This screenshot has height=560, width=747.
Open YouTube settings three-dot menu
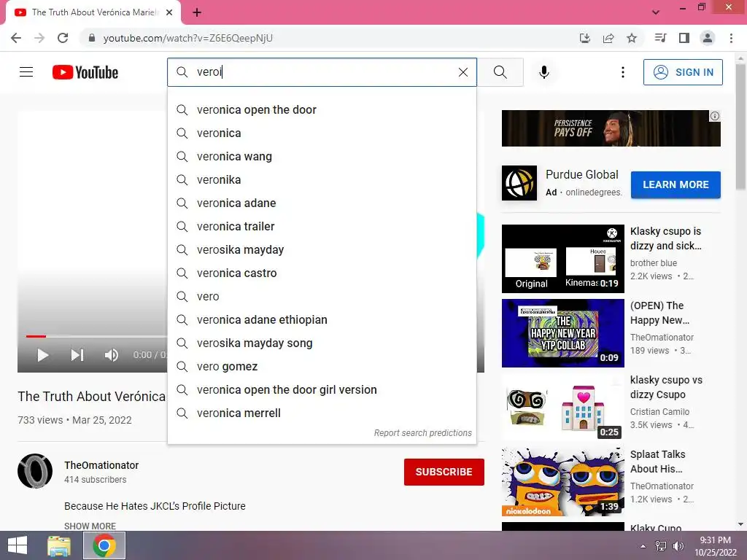pyautogui.click(x=623, y=72)
